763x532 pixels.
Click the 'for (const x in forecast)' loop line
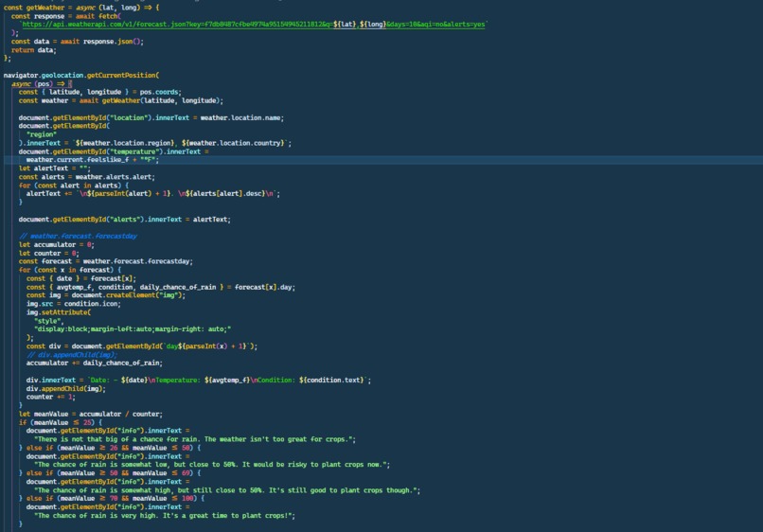click(70, 270)
